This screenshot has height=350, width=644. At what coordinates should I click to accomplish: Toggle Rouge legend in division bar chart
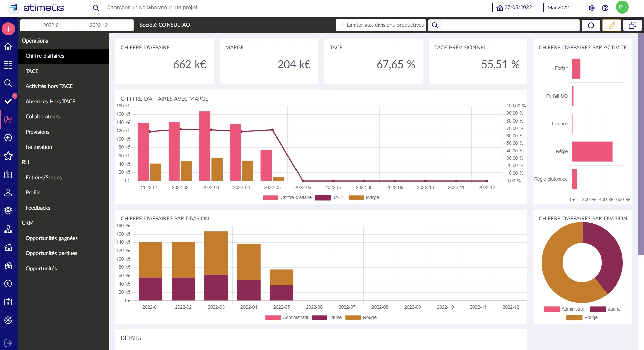point(361,317)
